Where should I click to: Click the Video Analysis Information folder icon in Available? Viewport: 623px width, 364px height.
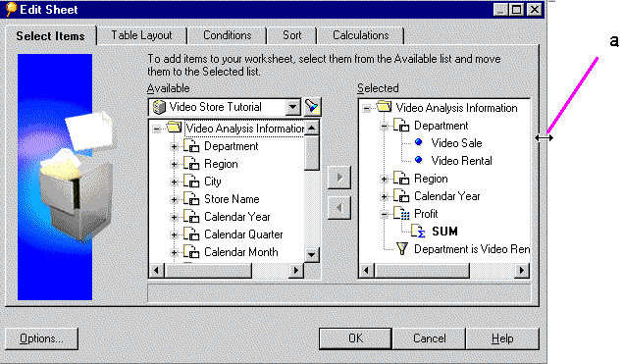(174, 128)
